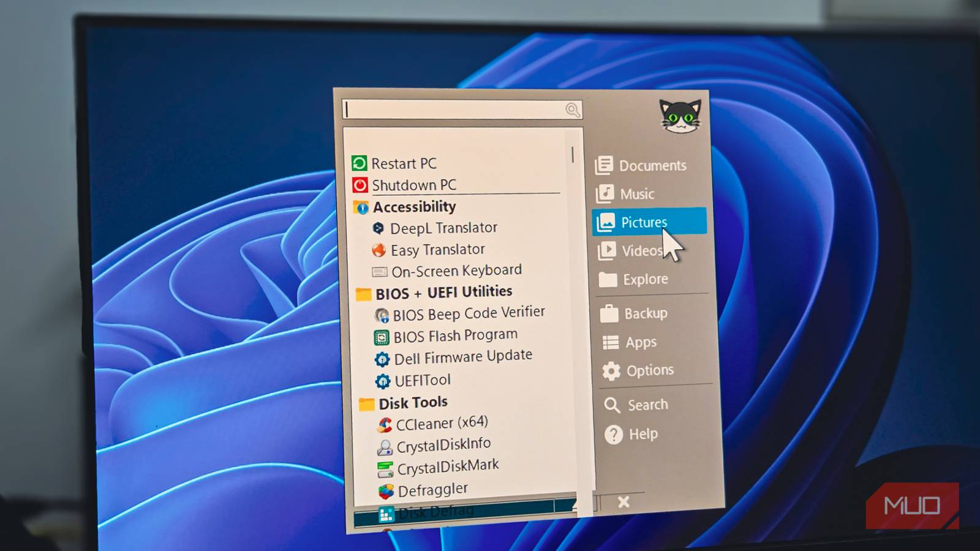980x551 pixels.
Task: Launch the On-Screen Keyboard
Action: point(456,271)
